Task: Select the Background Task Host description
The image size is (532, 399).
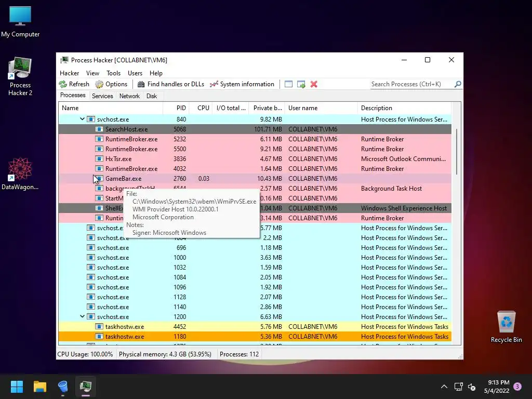Action: pos(391,188)
